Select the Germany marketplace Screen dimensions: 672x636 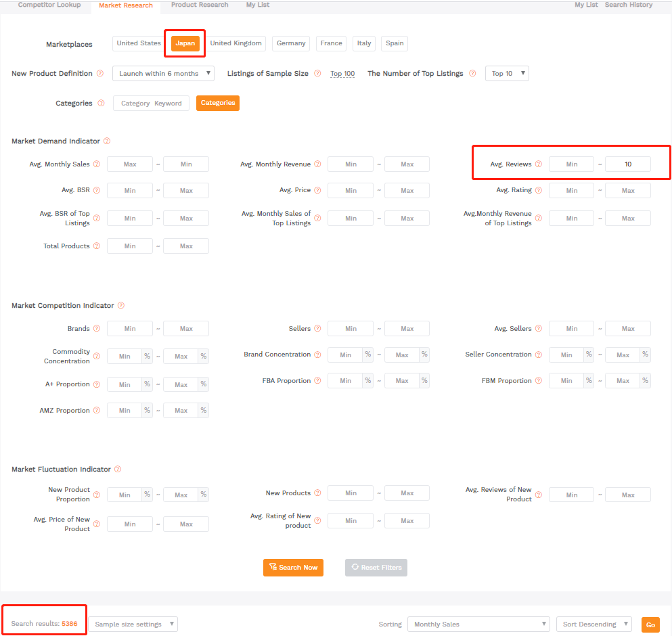coord(291,43)
